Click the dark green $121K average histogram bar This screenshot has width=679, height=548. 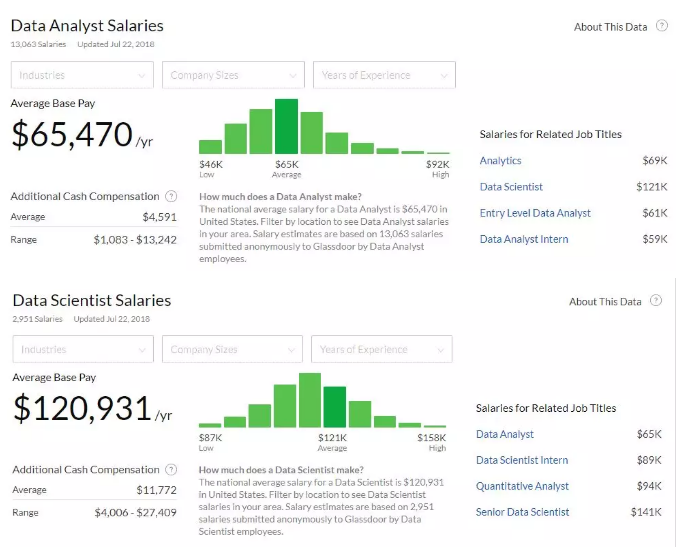click(x=335, y=407)
